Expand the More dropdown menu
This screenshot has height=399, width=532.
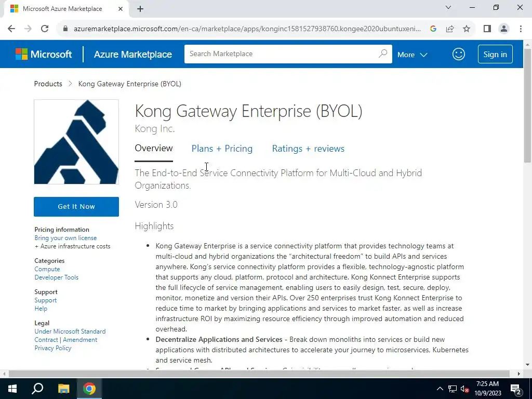coord(412,55)
